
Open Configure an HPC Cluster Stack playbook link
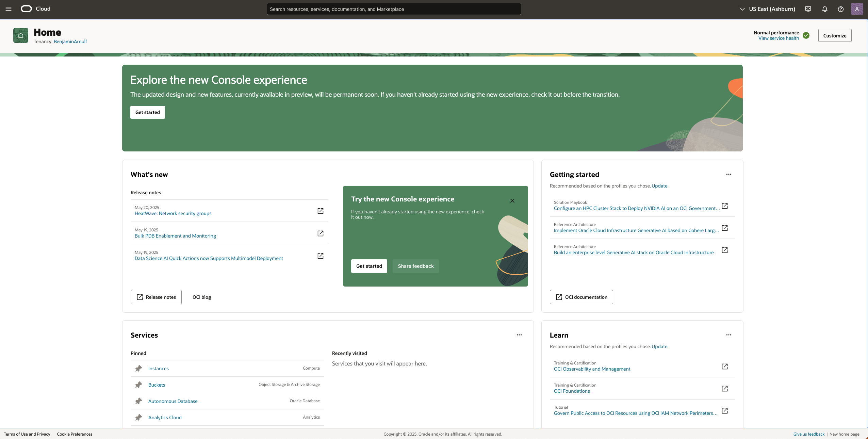coord(637,208)
